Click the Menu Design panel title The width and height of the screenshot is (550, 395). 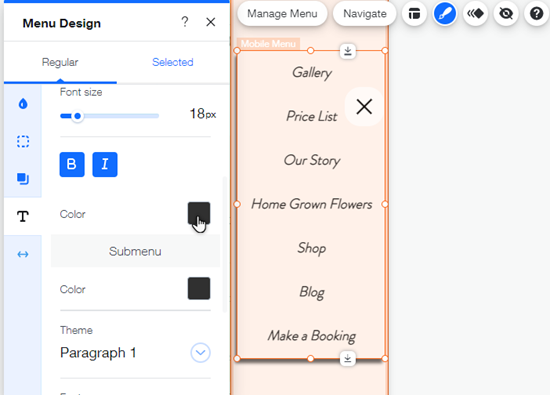click(x=62, y=24)
